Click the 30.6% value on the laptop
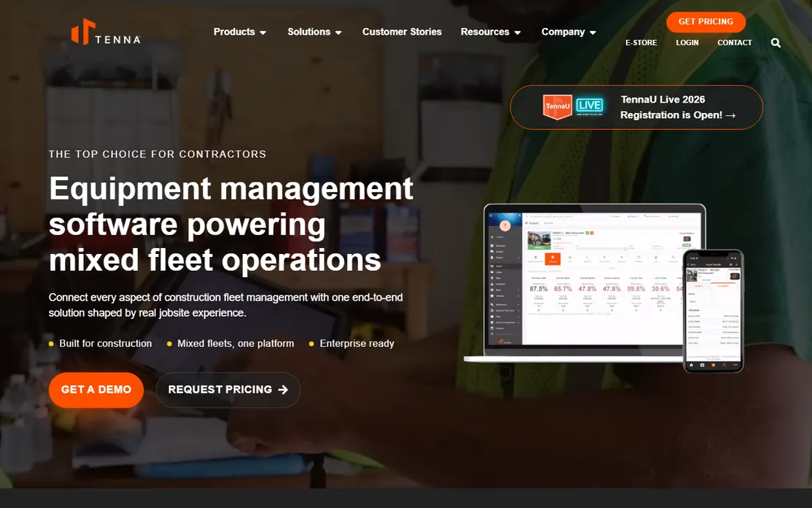Viewport: 812px width, 508px height. click(x=660, y=289)
